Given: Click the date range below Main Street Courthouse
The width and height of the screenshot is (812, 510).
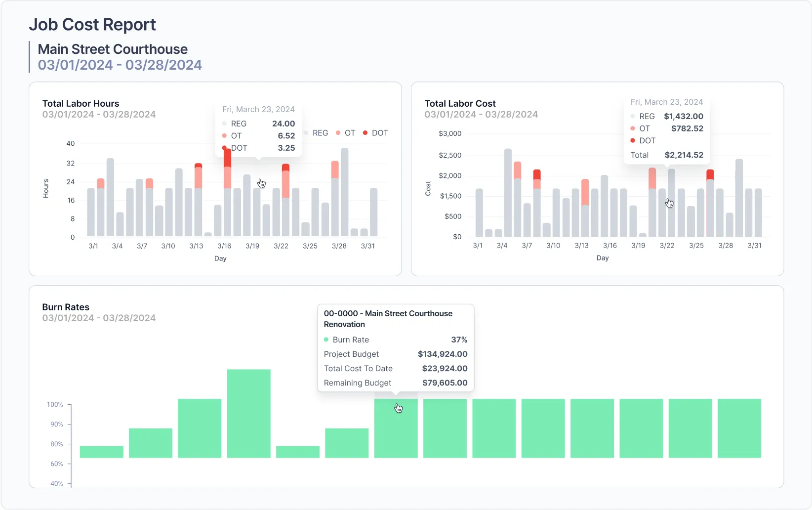Looking at the screenshot, I should 120,65.
